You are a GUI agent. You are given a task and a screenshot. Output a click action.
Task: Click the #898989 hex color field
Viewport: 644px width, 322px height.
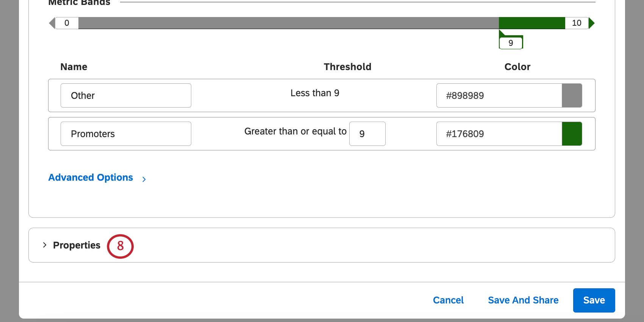click(499, 95)
